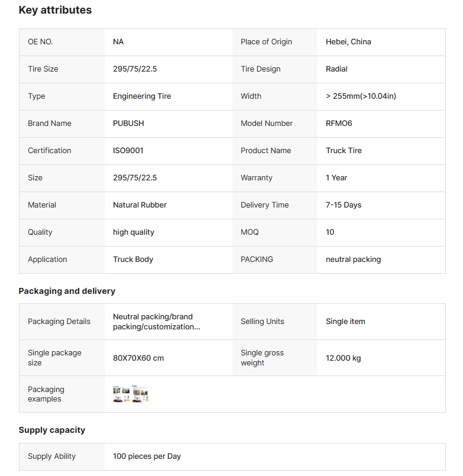Click the 100 pieces per Day value
The image size is (463, 476).
pyautogui.click(x=147, y=456)
